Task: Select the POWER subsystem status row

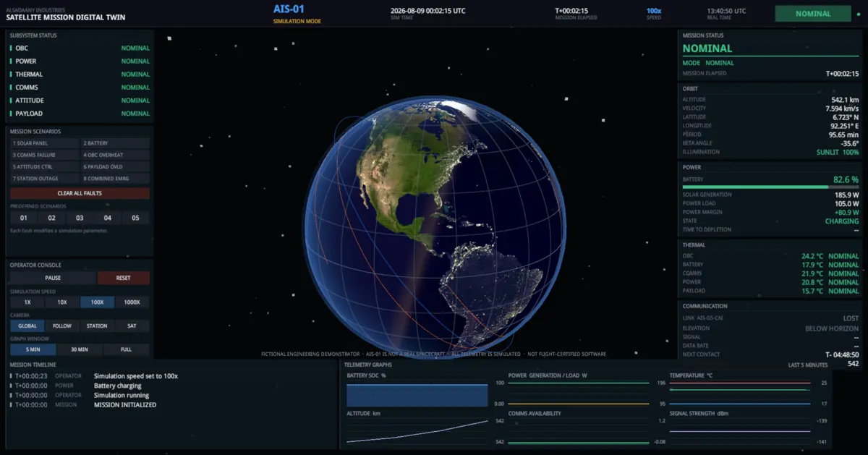Action: pyautogui.click(x=80, y=61)
